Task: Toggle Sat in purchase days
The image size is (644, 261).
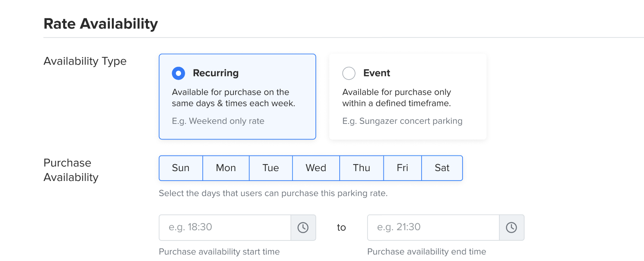Action: pyautogui.click(x=442, y=168)
